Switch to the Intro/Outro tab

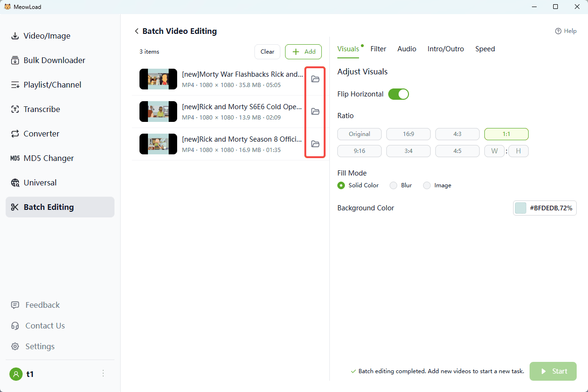[445, 49]
